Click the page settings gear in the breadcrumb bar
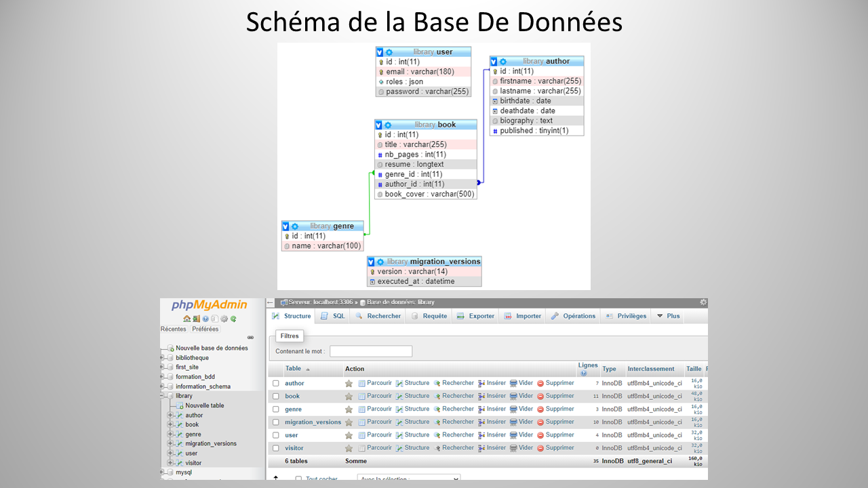 pos(703,302)
